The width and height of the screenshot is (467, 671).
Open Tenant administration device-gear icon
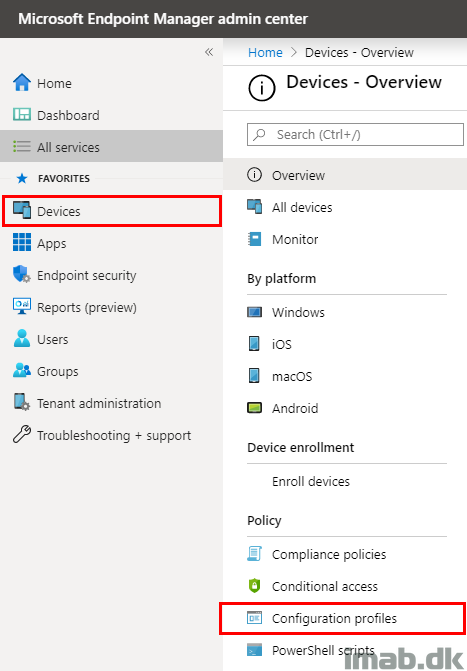click(22, 402)
